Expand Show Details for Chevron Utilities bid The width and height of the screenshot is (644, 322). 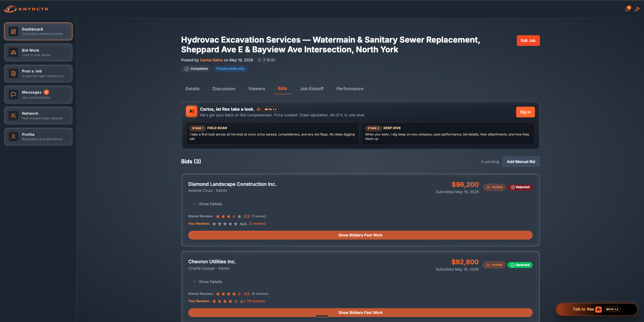(x=208, y=282)
